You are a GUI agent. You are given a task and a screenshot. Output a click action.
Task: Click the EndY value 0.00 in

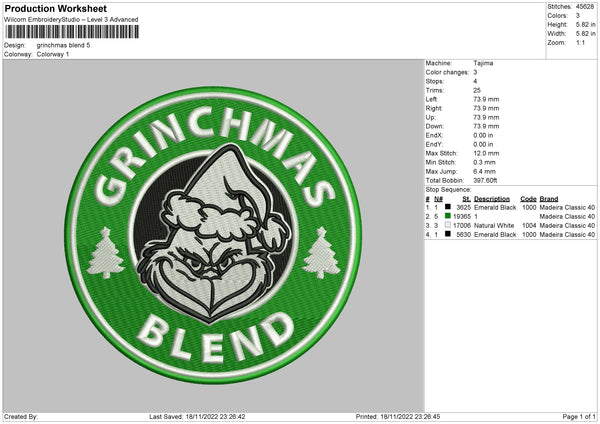click(483, 145)
